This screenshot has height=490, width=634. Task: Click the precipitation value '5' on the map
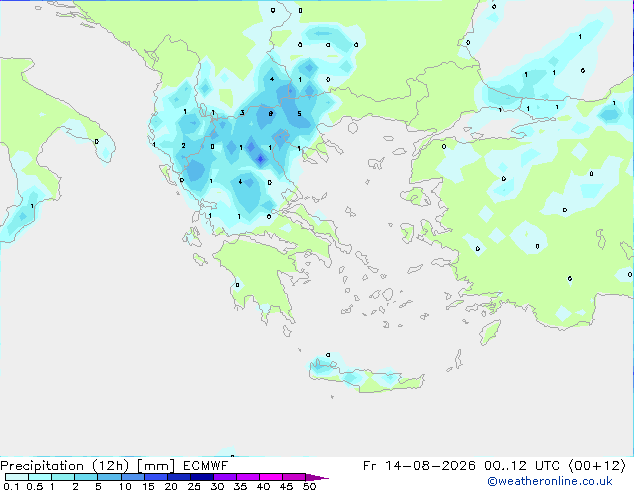(x=299, y=114)
